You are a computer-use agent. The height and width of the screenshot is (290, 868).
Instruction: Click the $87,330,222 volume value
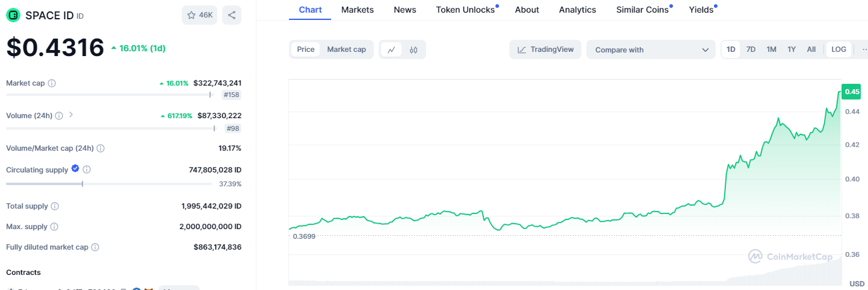219,116
